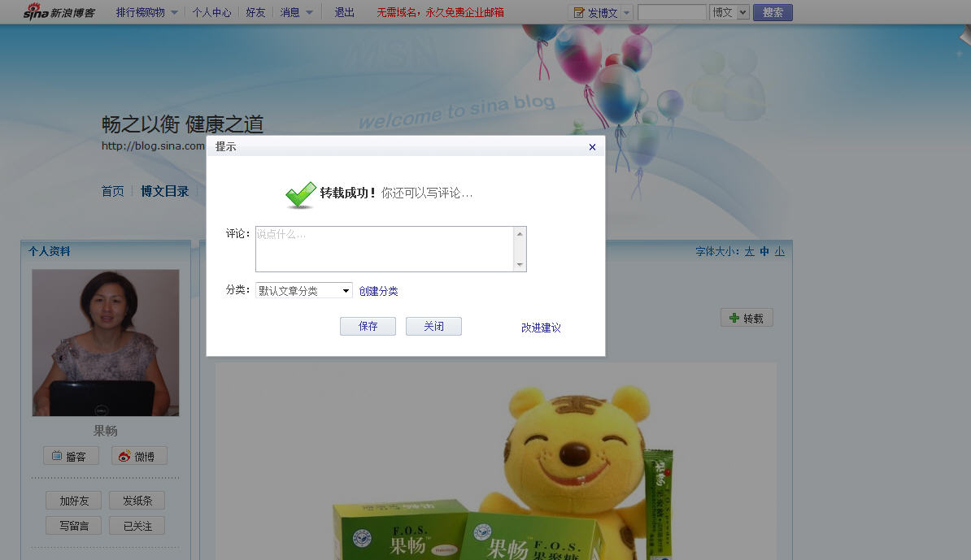This screenshot has height=560, width=971.
Task: Click the blog title 畅之以衡 健康之道
Action: (183, 124)
